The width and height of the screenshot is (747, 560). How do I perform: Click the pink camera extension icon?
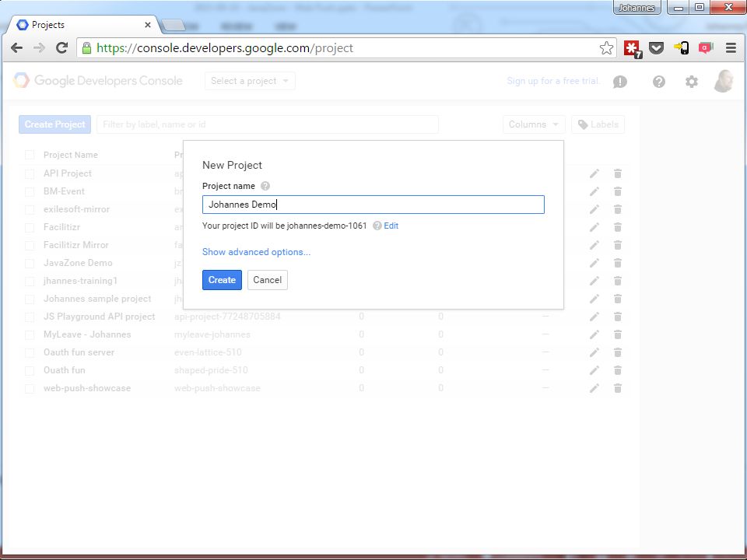click(x=705, y=47)
